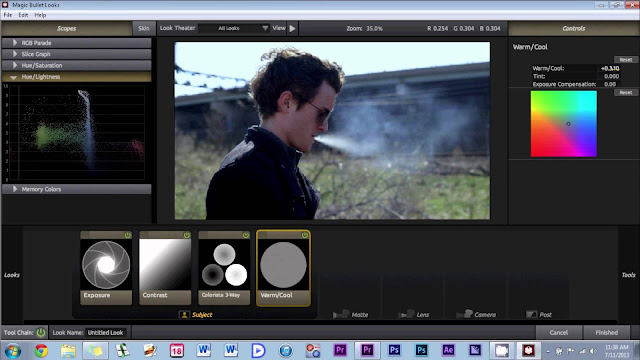
Task: Toggle the Exposure tool power icon
Action: pyautogui.click(x=128, y=235)
